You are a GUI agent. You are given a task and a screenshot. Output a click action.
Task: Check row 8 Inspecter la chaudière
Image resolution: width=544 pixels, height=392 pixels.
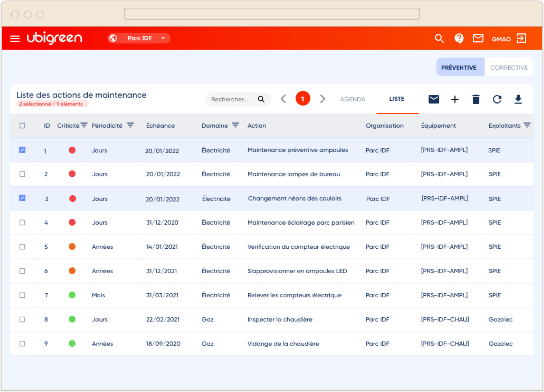click(x=22, y=319)
